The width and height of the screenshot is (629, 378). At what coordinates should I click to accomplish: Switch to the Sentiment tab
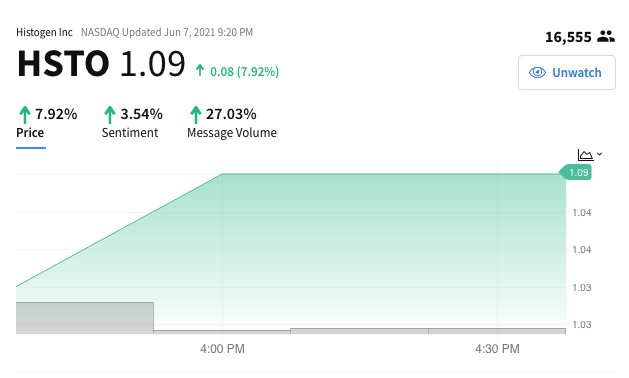[130, 133]
